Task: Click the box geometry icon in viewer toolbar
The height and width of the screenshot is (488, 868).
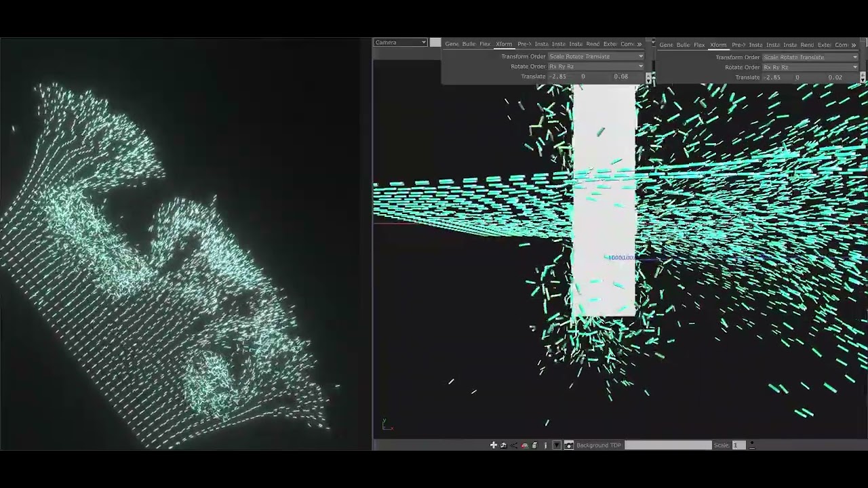Action: [x=534, y=445]
